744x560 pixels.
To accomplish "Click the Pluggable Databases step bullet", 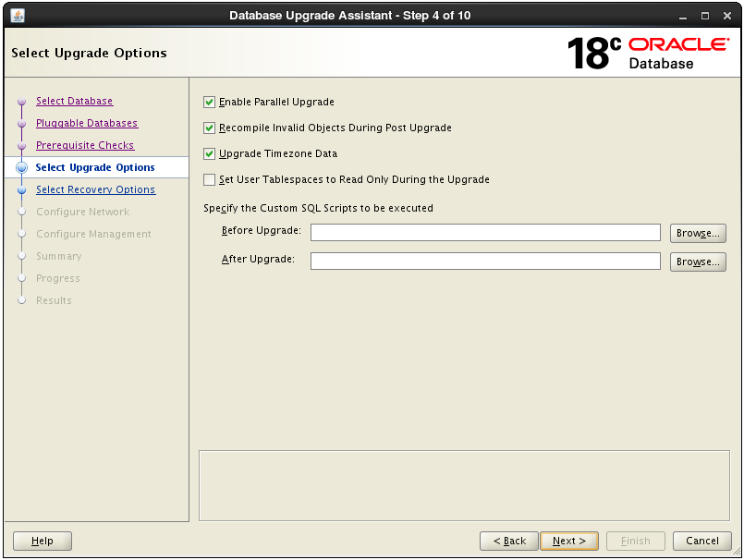I will pyautogui.click(x=22, y=124).
